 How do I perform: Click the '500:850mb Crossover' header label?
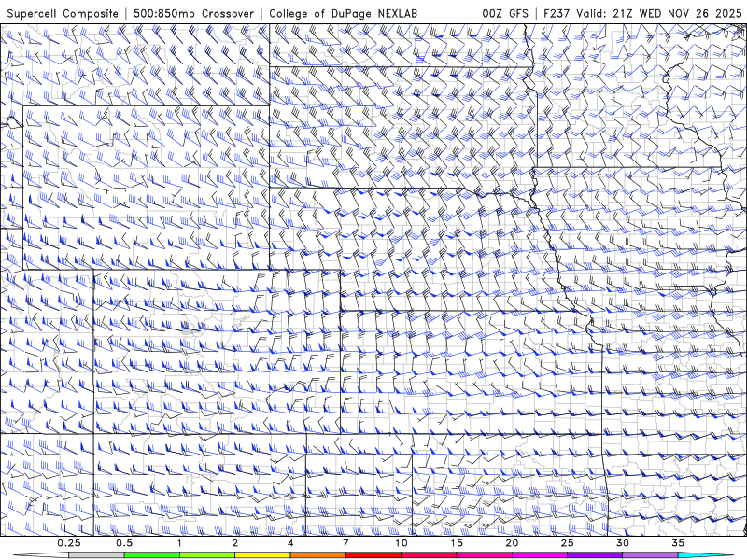(194, 14)
